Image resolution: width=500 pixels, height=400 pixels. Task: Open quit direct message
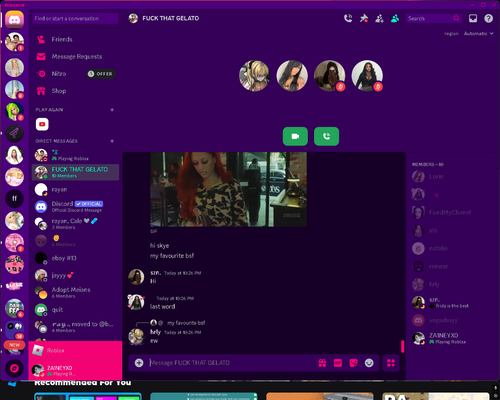coord(75,310)
